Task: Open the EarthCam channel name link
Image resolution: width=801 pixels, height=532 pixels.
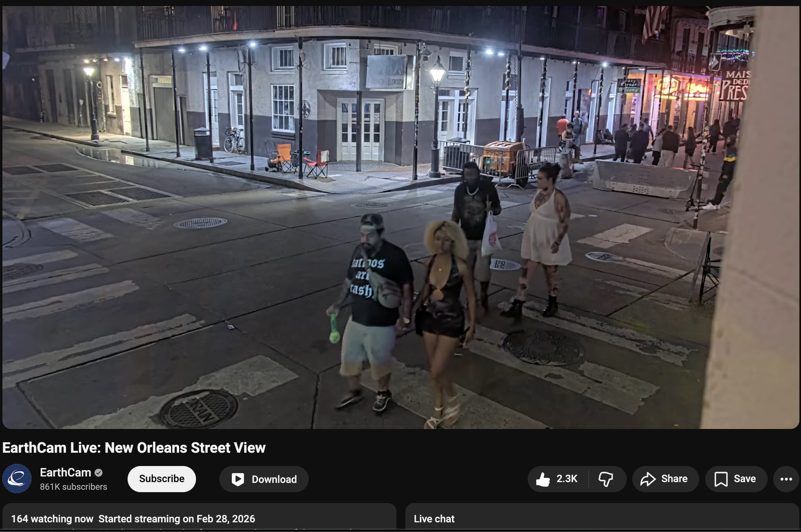Action: (x=66, y=472)
